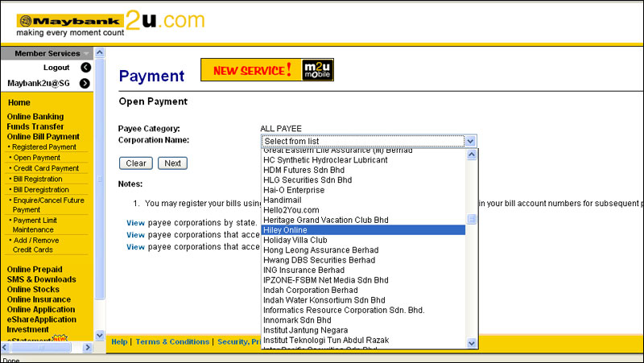The width and height of the screenshot is (644, 363).
Task: Open Bill Deregistration submenu
Action: (x=41, y=190)
